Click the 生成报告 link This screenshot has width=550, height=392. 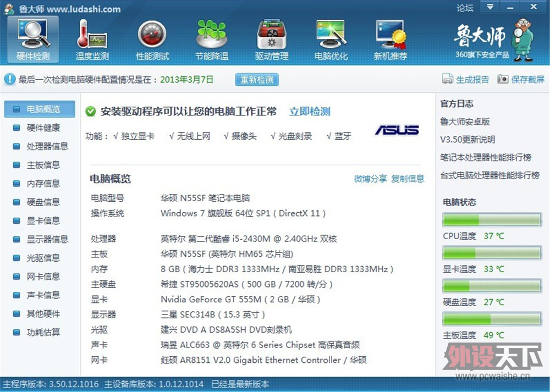coord(472,80)
